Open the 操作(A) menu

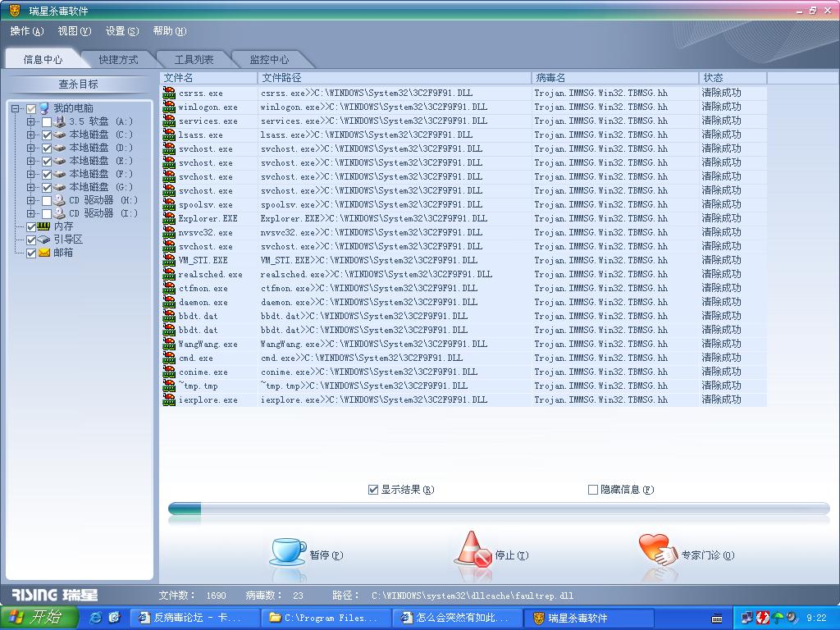(27, 31)
